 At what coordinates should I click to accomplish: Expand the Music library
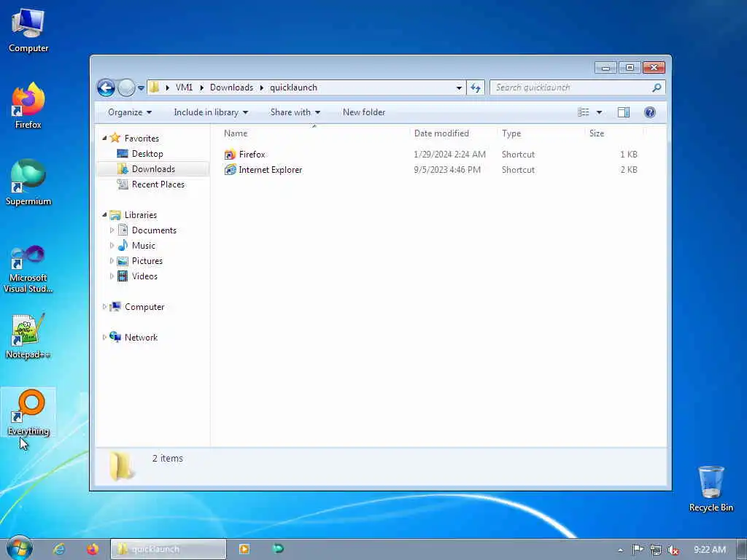click(x=112, y=246)
